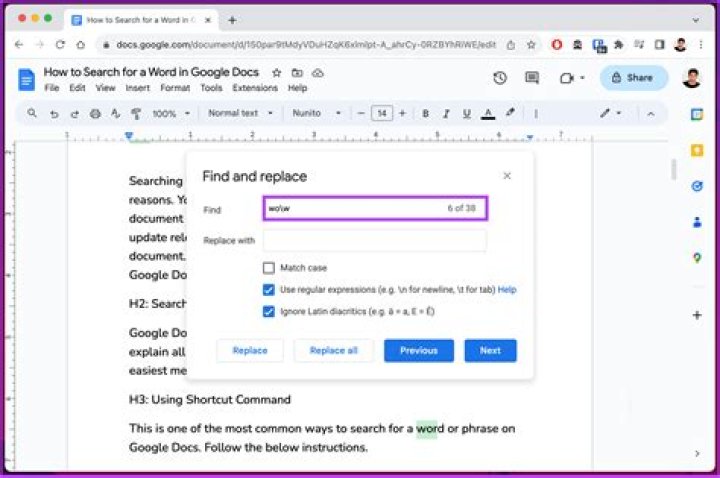Open the Insert menu
Viewport: 720px width, 478px height.
(x=138, y=88)
